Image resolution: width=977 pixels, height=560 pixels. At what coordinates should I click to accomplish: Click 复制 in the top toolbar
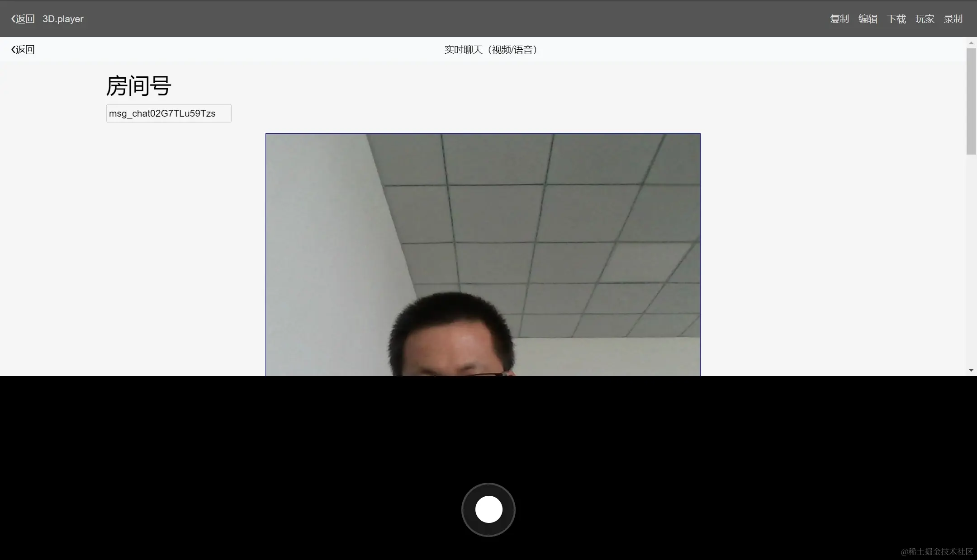tap(839, 19)
